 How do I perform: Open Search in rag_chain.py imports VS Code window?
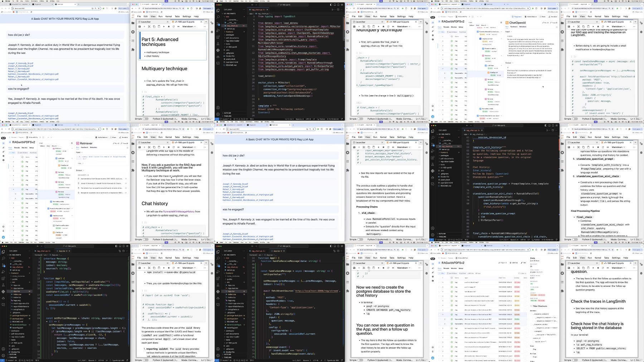(218, 17)
